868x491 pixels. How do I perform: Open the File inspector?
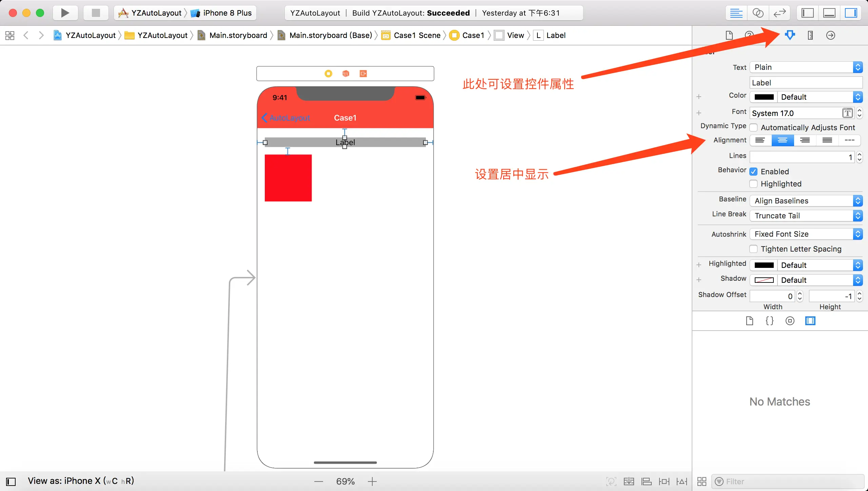point(729,35)
